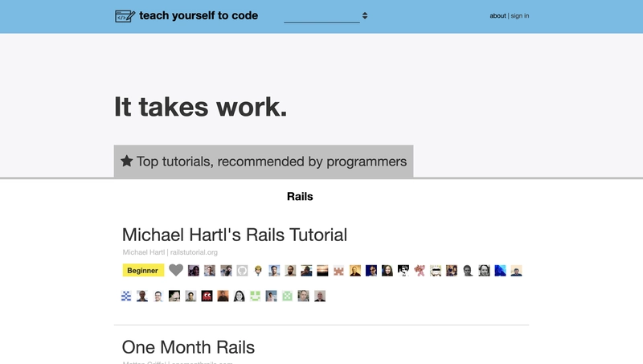Open One Month Rails tutorial title
643x364 pixels.
click(x=188, y=347)
